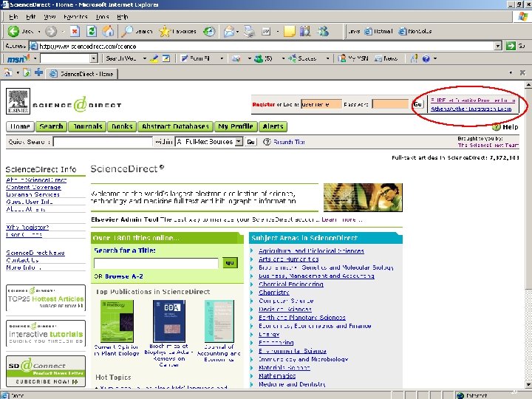Screen dimensions: 532x399
Task: Click the TOP25 Hottest Articles banner
Action: (46, 298)
